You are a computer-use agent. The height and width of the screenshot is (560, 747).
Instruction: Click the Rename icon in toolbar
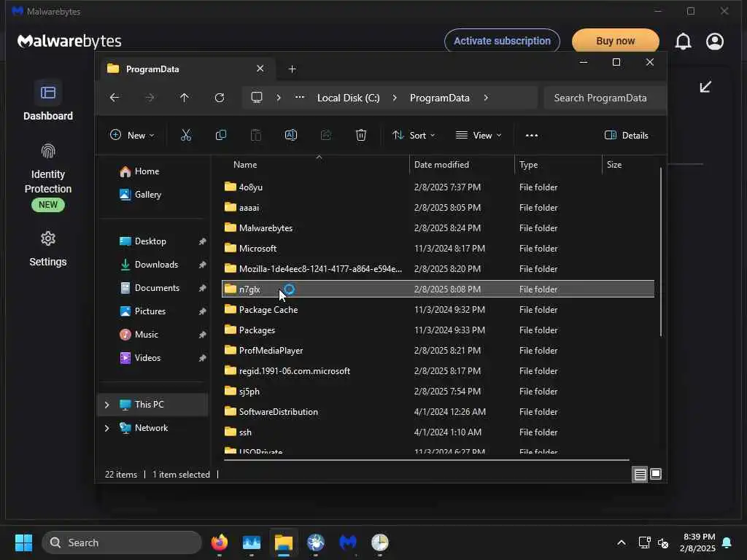[x=290, y=135]
